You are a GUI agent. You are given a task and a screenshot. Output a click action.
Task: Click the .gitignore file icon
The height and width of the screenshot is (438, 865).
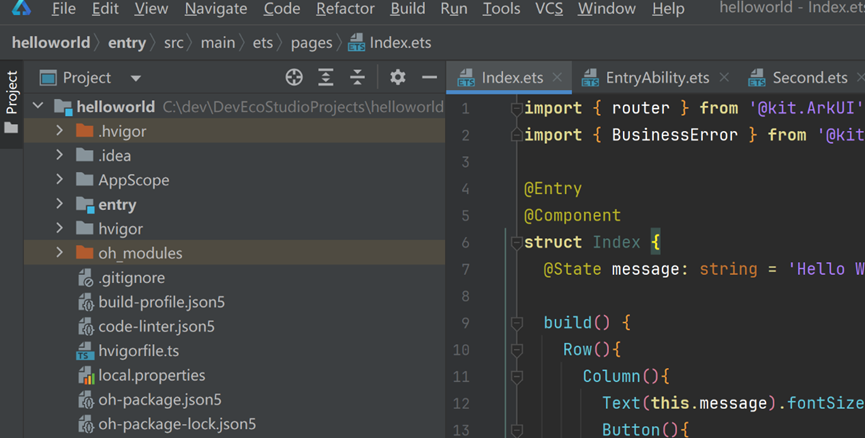86,277
